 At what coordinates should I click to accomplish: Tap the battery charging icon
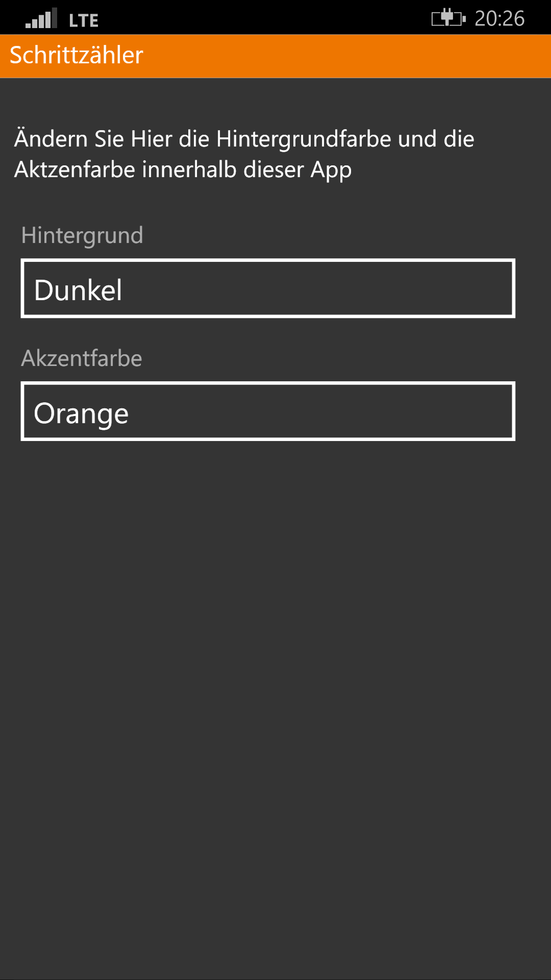click(448, 18)
